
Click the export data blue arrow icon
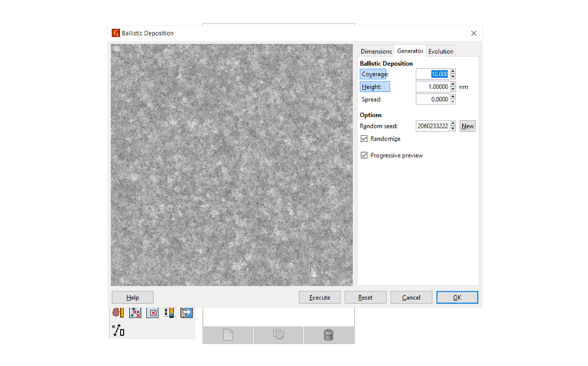pos(186,313)
